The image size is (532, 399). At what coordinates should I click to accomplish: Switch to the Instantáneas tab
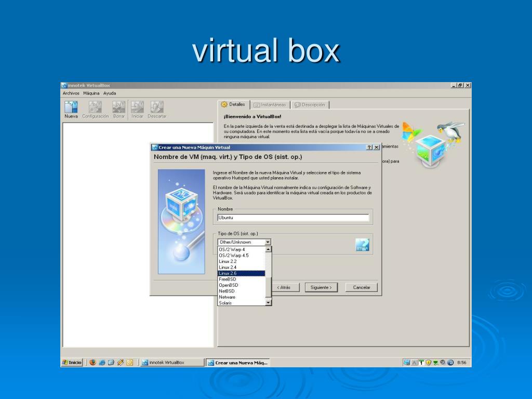[x=270, y=105]
